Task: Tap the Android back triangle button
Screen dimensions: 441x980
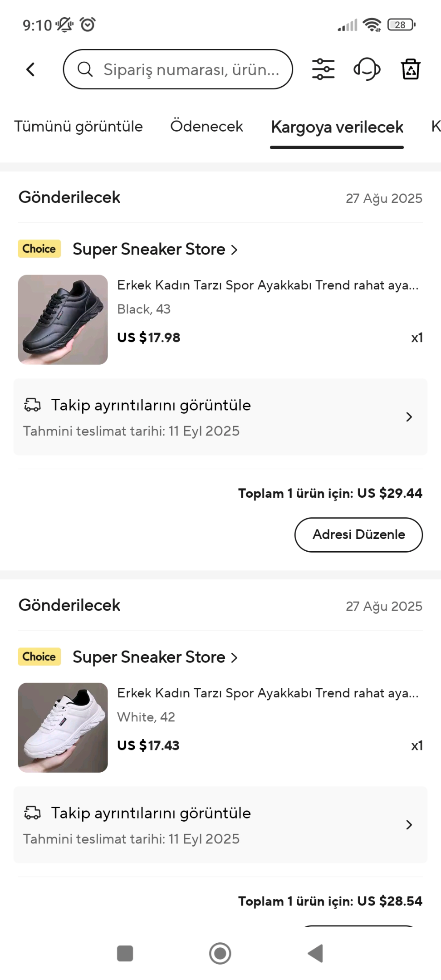Action: click(315, 953)
